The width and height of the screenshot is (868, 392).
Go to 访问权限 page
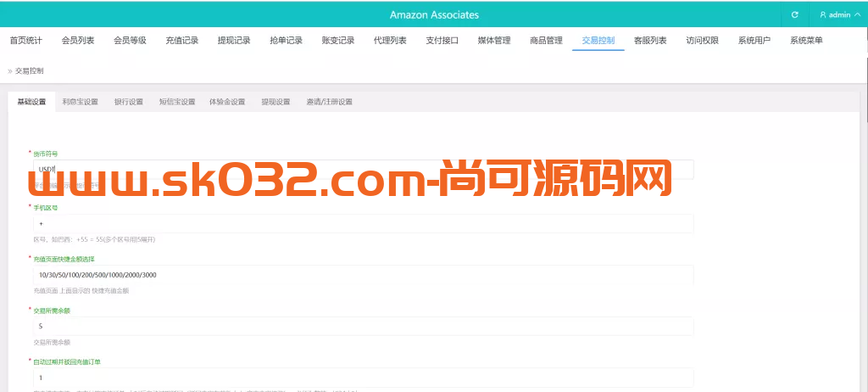(x=703, y=41)
